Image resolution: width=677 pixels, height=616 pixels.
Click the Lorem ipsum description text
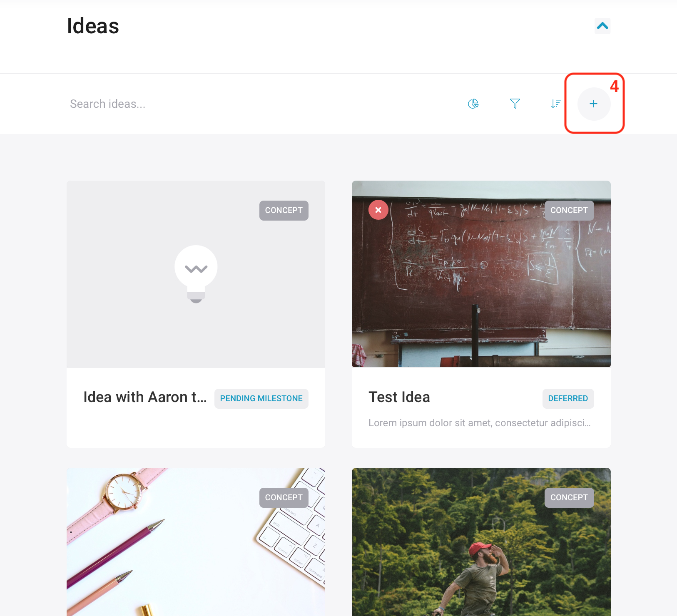480,423
